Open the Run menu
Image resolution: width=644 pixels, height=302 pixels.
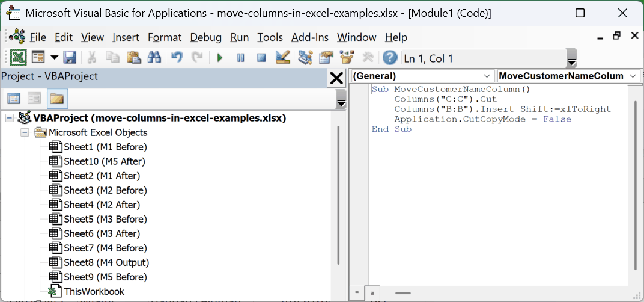pos(240,37)
